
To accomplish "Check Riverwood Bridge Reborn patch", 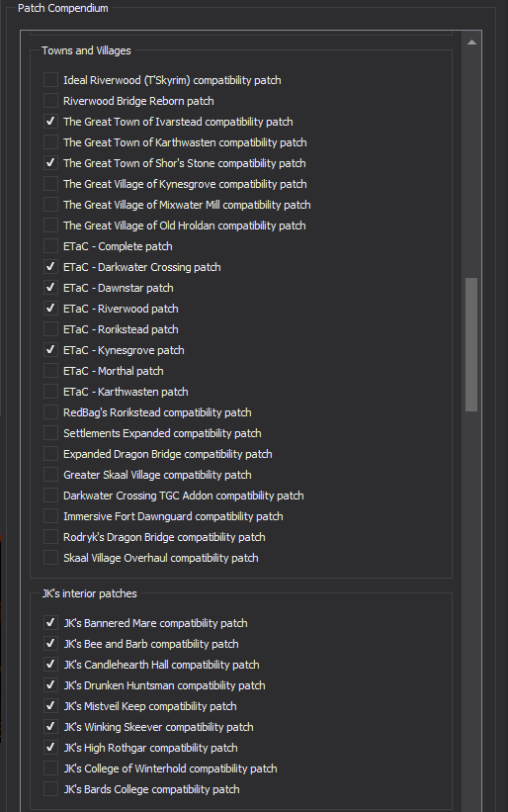I will click(50, 101).
